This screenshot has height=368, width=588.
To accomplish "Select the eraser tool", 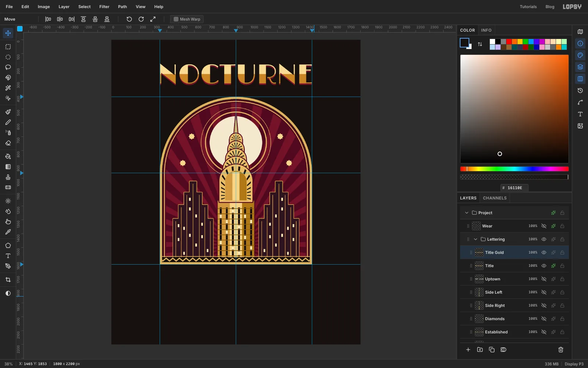I will 8,143.
